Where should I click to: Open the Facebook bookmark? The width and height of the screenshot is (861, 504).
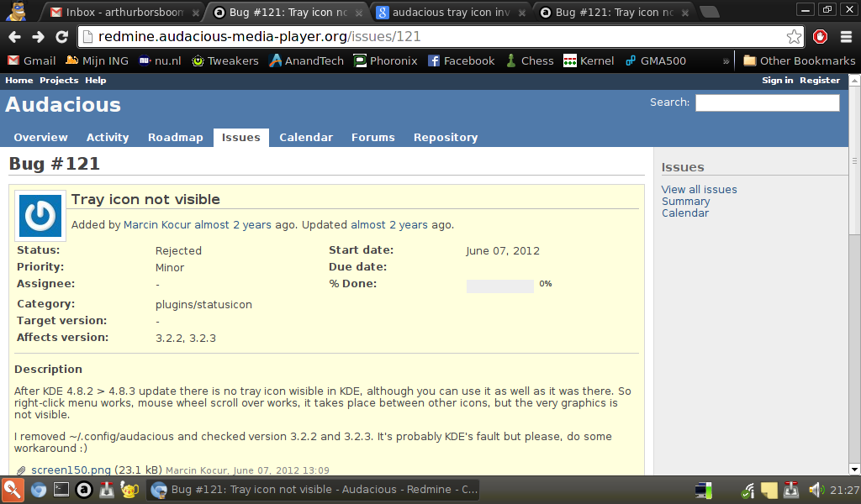pyautogui.click(x=462, y=60)
